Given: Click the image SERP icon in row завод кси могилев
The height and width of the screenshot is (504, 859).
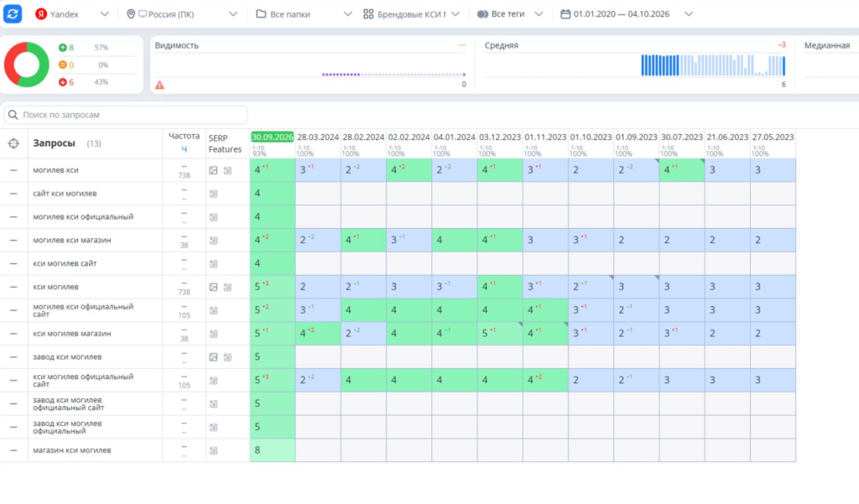Looking at the screenshot, I should tap(213, 357).
